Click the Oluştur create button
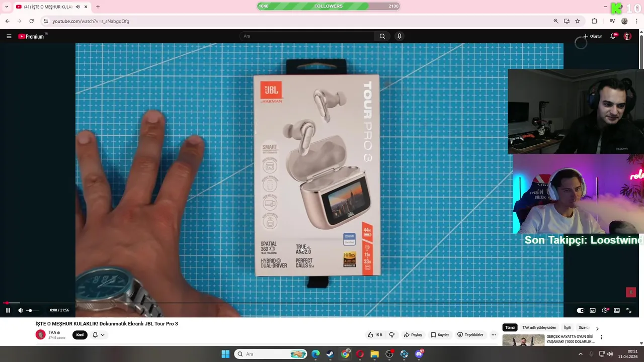Image resolution: width=644 pixels, height=362 pixels. tap(592, 36)
